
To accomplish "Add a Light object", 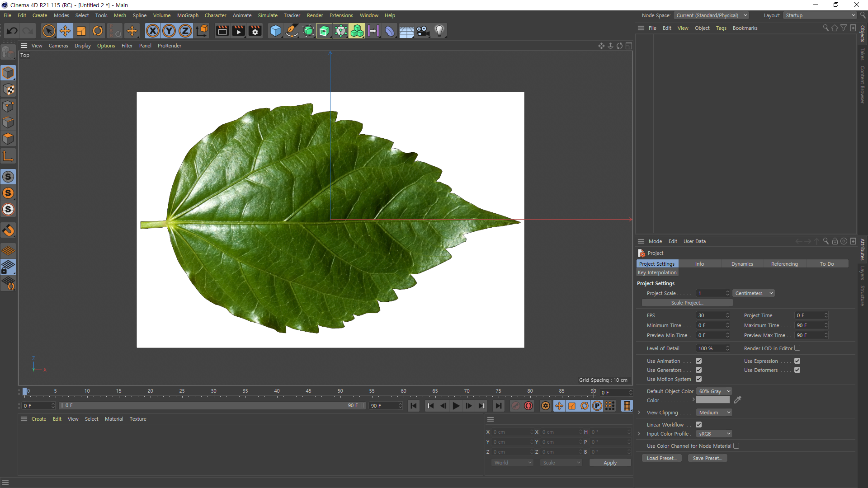I will pyautogui.click(x=439, y=31).
